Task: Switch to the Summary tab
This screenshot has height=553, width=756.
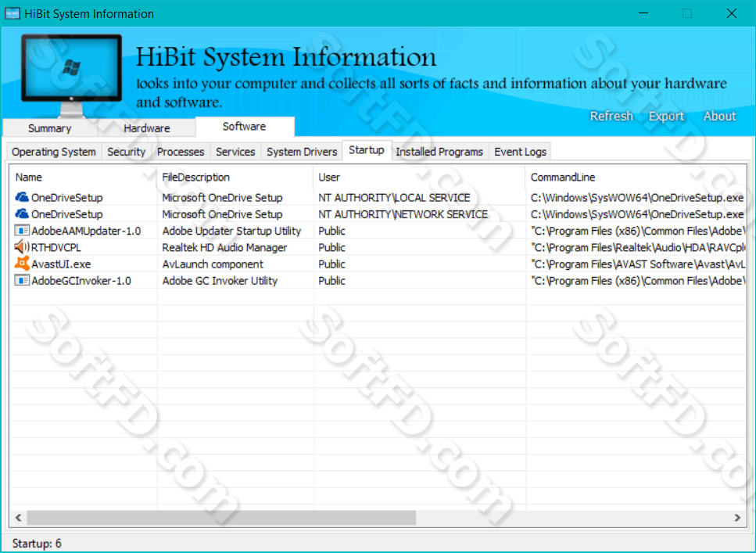Action: click(50, 127)
